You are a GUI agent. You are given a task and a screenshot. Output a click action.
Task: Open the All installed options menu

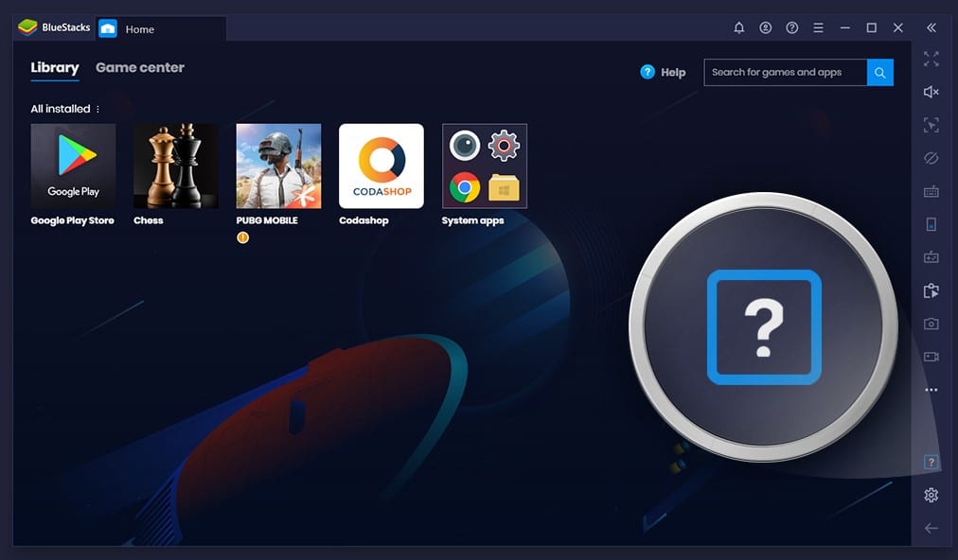click(x=98, y=109)
